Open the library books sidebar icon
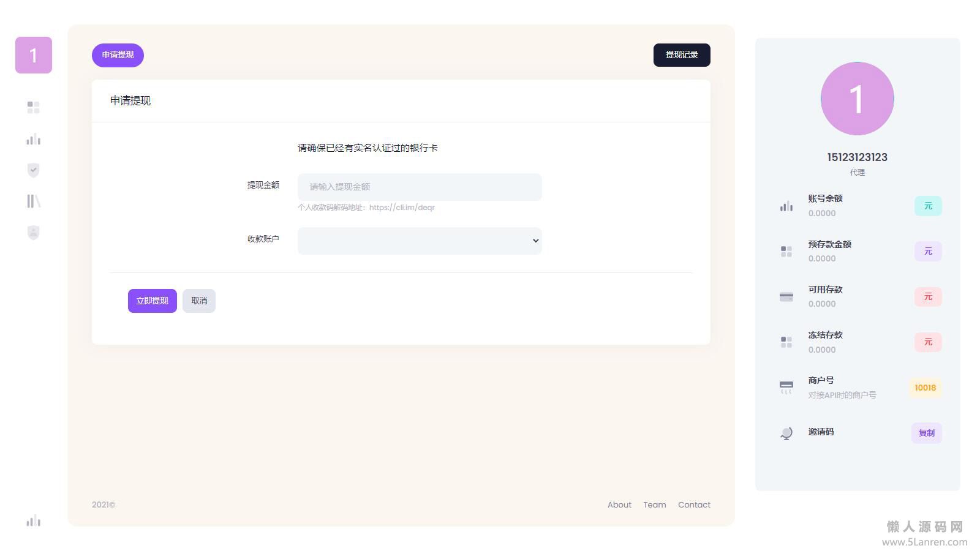This screenshot has width=980, height=551. 34,201
